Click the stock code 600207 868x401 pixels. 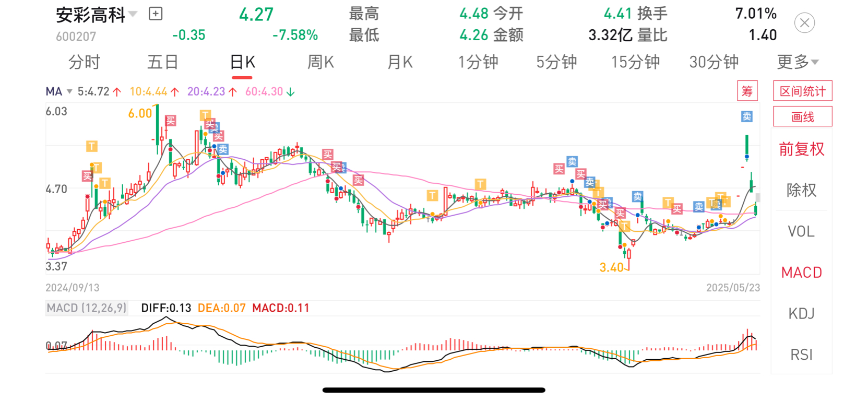[76, 37]
